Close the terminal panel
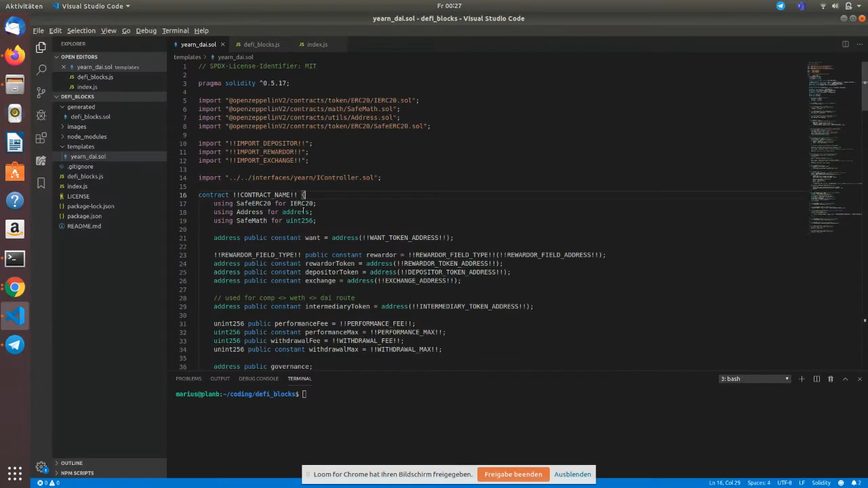868x488 pixels. tap(860, 379)
